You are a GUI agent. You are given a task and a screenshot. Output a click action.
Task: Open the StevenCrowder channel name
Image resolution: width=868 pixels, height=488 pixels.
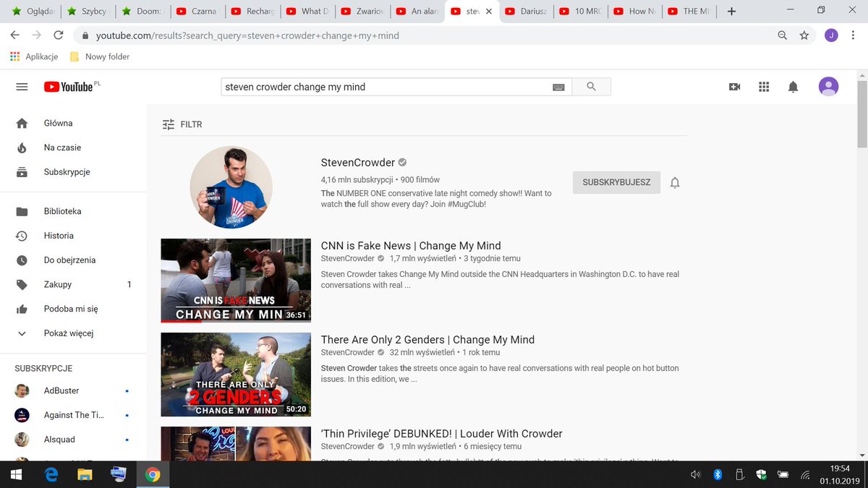[358, 163]
